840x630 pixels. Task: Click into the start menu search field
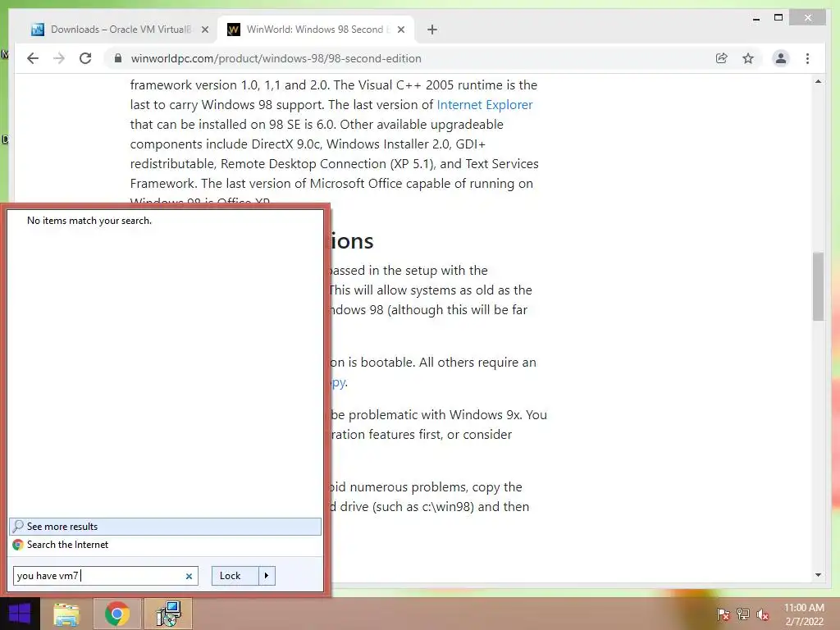pyautogui.click(x=106, y=576)
